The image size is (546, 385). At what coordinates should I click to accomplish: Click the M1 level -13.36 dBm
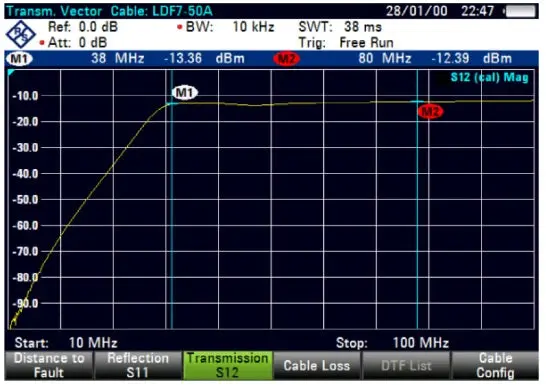click(x=204, y=58)
